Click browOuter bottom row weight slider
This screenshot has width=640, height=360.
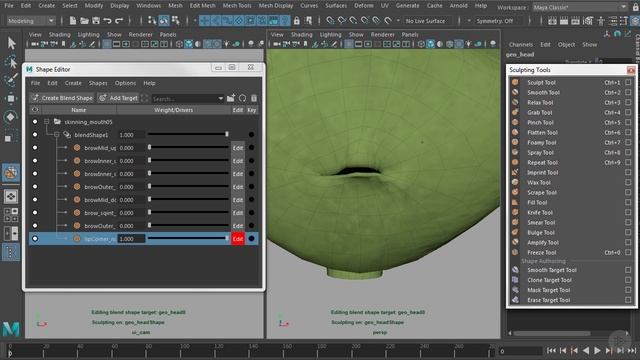tap(188, 225)
